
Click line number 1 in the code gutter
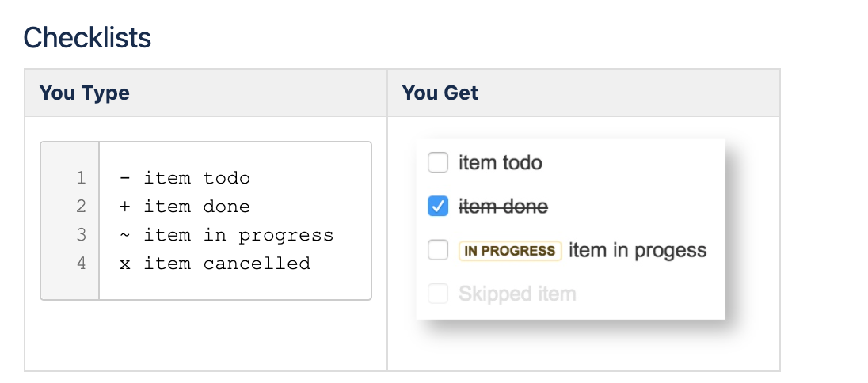tap(81, 178)
